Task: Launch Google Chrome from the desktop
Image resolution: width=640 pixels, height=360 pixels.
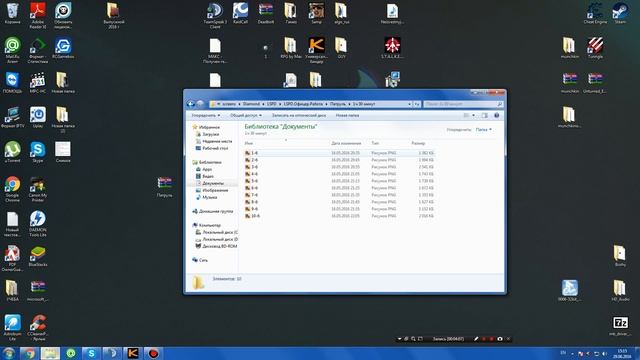Action: pos(12,189)
